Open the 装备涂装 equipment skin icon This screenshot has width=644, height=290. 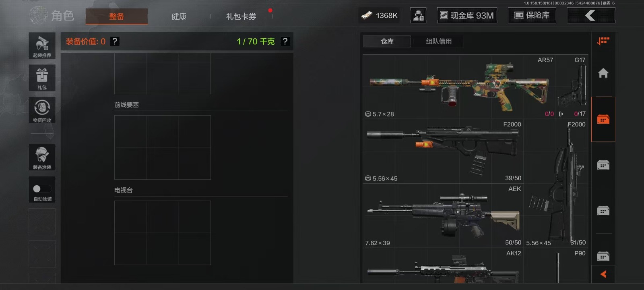pyautogui.click(x=42, y=157)
